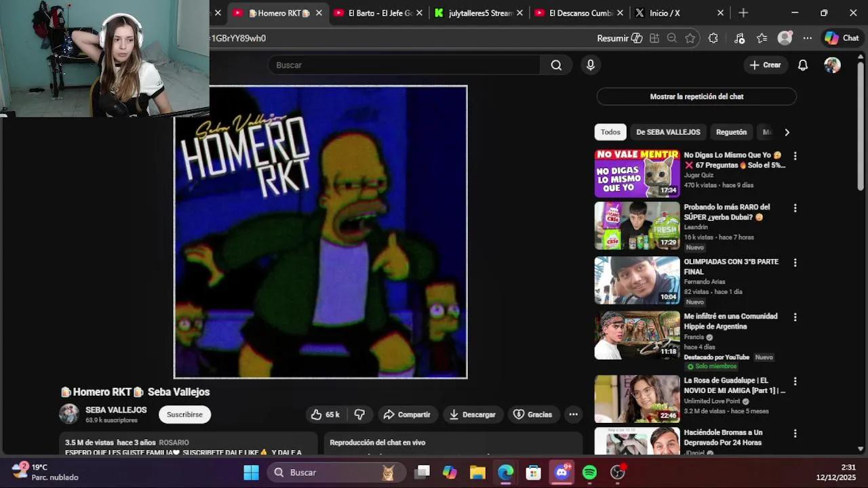Open the SEBA VALLEJOS channel link
The width and height of the screenshot is (868, 488).
click(116, 409)
